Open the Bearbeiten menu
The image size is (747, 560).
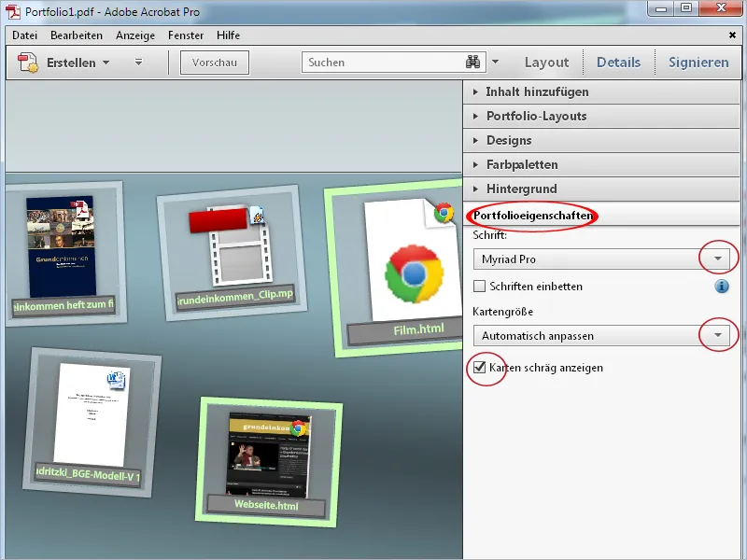(77, 35)
